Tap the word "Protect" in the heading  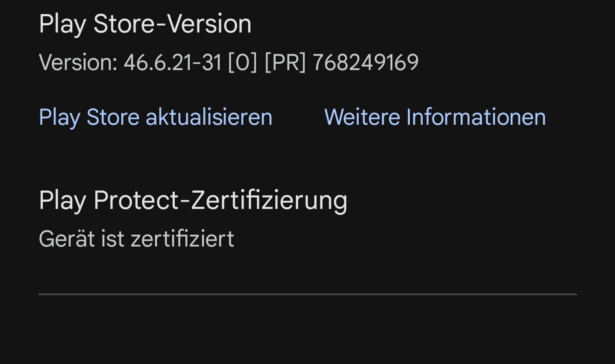136,200
